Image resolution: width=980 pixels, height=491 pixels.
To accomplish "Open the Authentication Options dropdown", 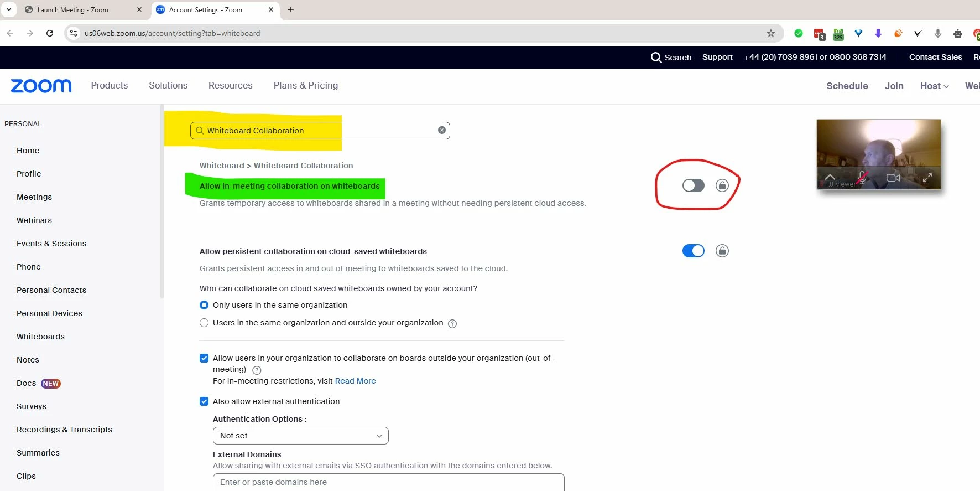I will coord(301,436).
